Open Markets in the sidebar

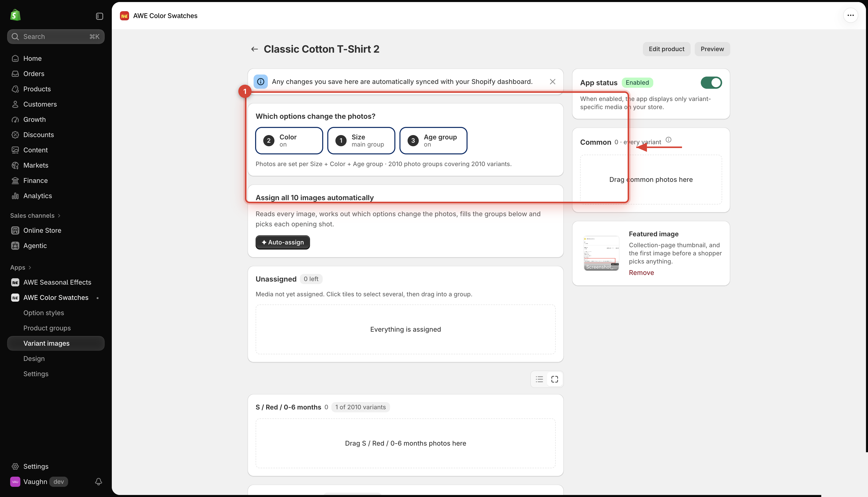point(56,165)
